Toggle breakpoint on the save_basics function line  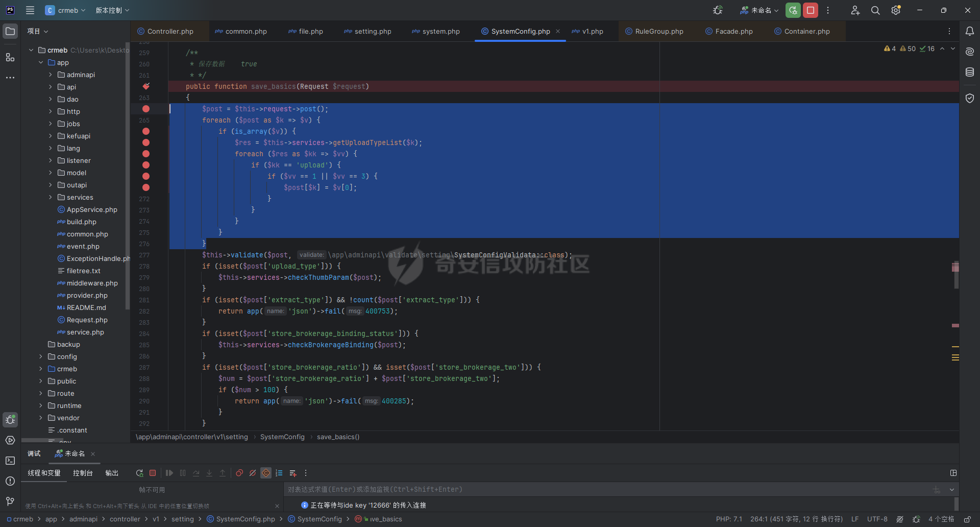(x=146, y=86)
